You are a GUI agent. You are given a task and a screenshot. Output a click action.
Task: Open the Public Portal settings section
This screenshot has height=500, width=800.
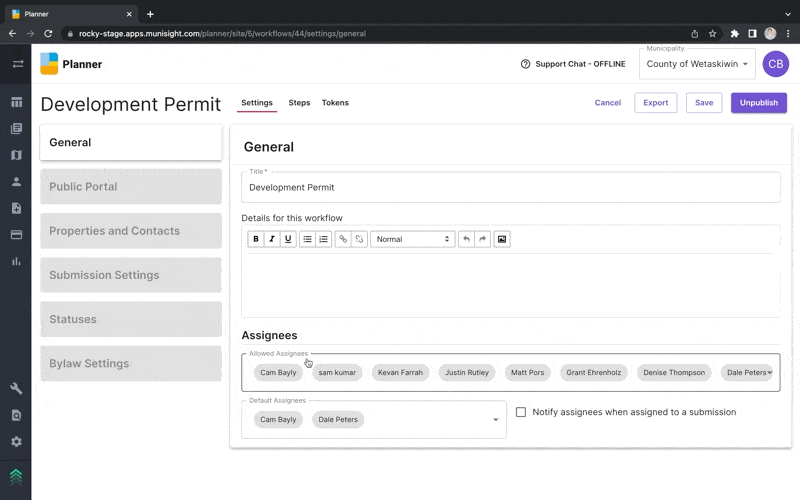click(131, 187)
